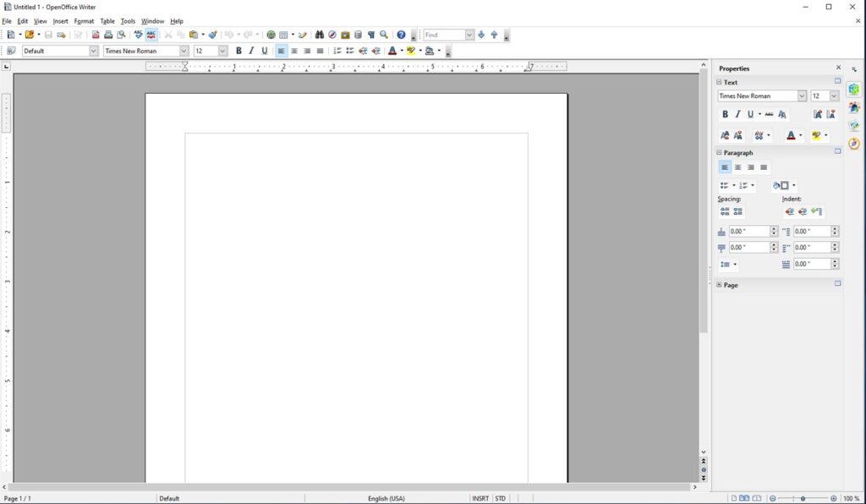Screen dimensions: 866x504
Task: Export the document as PDF
Action: tap(95, 35)
